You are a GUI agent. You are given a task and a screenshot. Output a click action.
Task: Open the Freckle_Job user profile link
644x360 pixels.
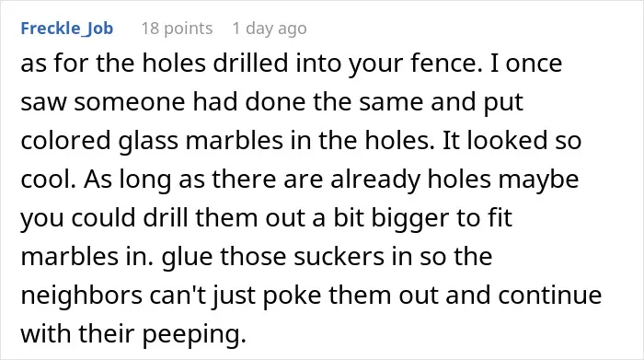pos(67,29)
